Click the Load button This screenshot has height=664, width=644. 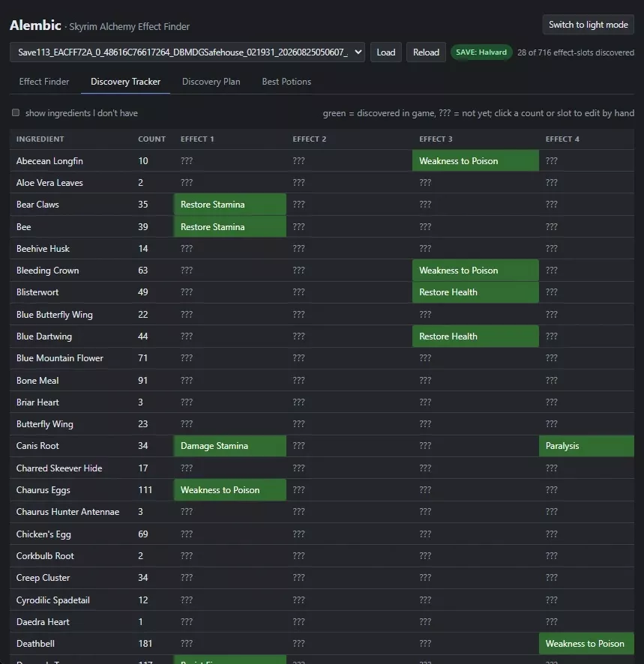pyautogui.click(x=385, y=52)
